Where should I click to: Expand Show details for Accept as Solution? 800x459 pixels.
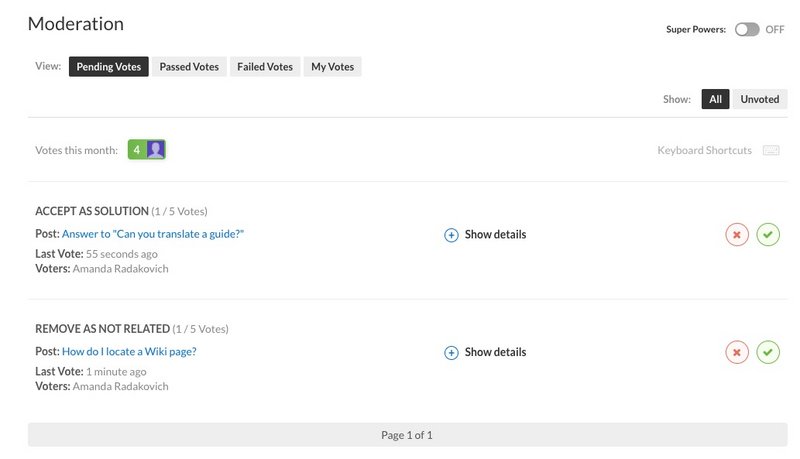point(495,235)
